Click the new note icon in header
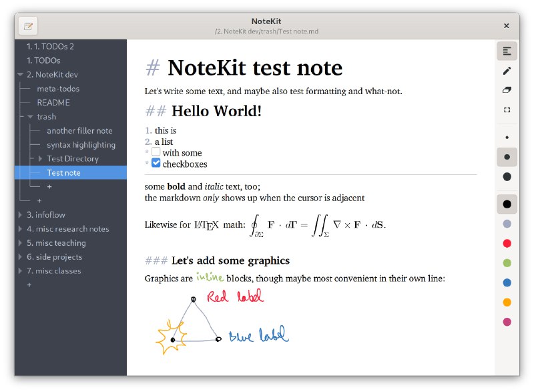The height and width of the screenshot is (392, 534). click(x=28, y=26)
